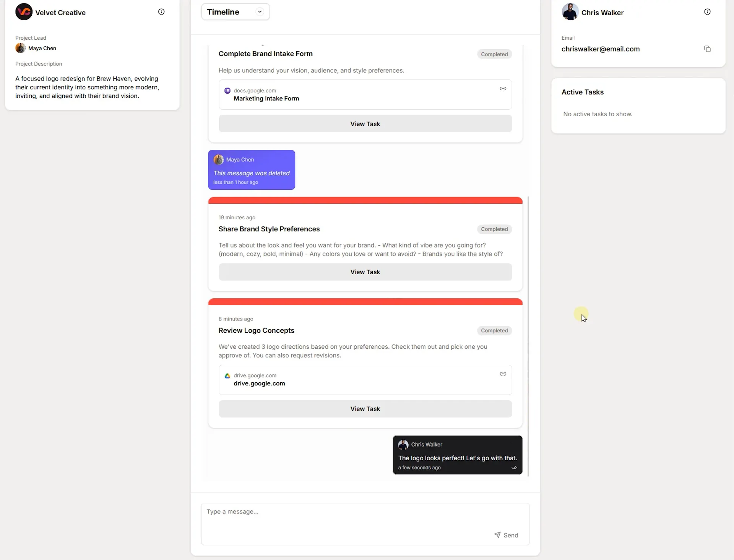The image size is (734, 560).
Task: Select the 'logo looks perfect' message
Action: click(458, 455)
